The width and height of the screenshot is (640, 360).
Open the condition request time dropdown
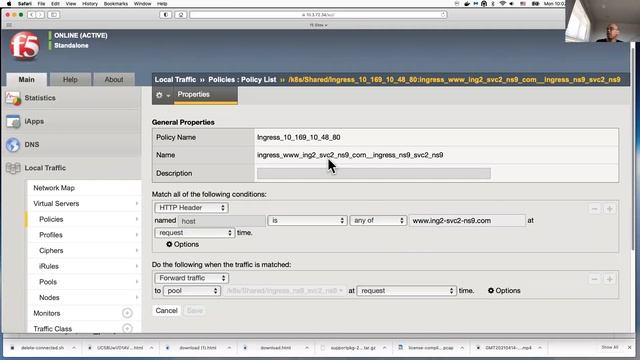coord(195,233)
